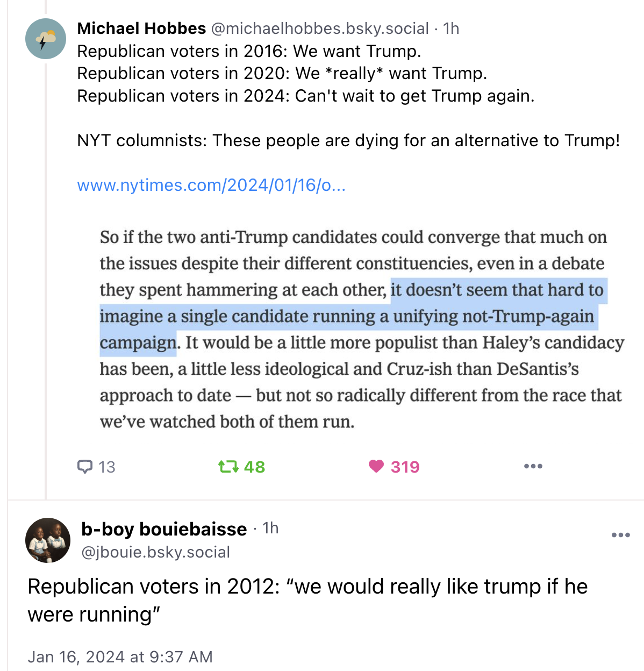Unlike the post using pink heart icon

click(x=376, y=466)
